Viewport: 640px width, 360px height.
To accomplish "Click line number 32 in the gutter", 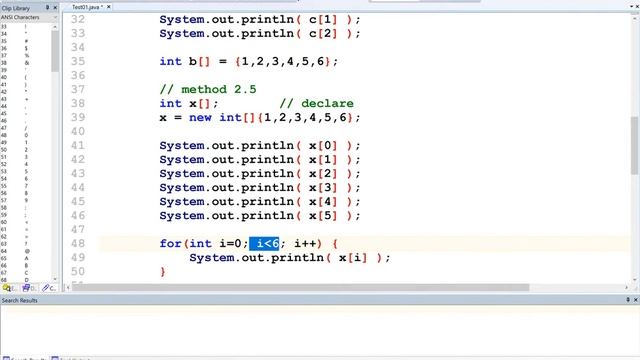I will (x=78, y=20).
